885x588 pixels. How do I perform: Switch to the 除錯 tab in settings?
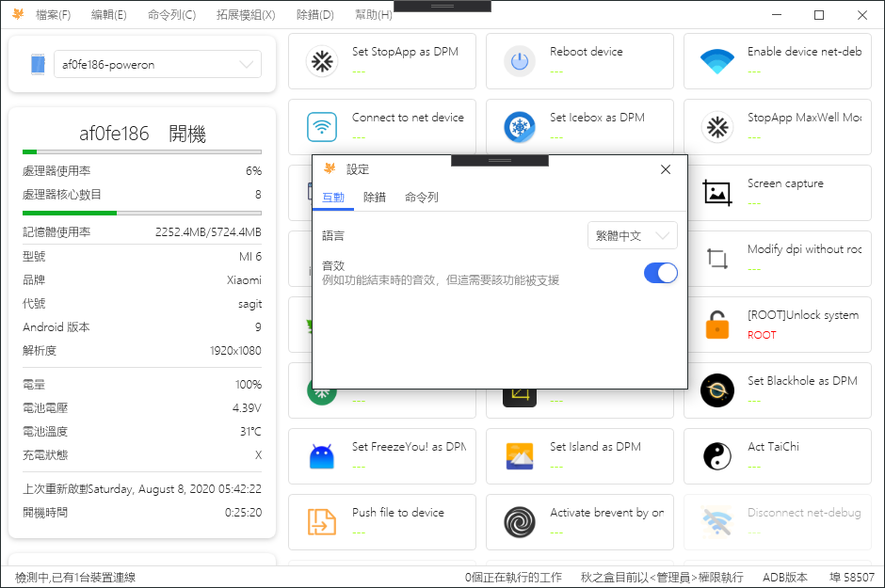[x=375, y=198]
